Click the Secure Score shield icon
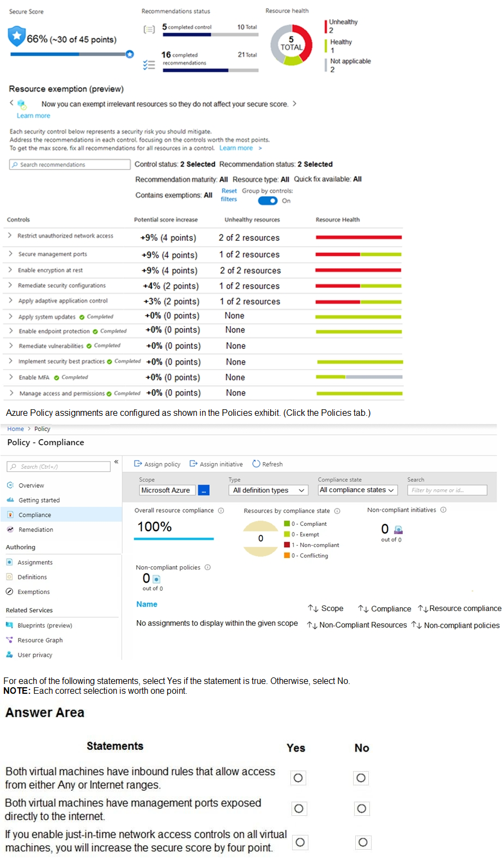Image resolution: width=504 pixels, height=866 pixels. point(17,37)
